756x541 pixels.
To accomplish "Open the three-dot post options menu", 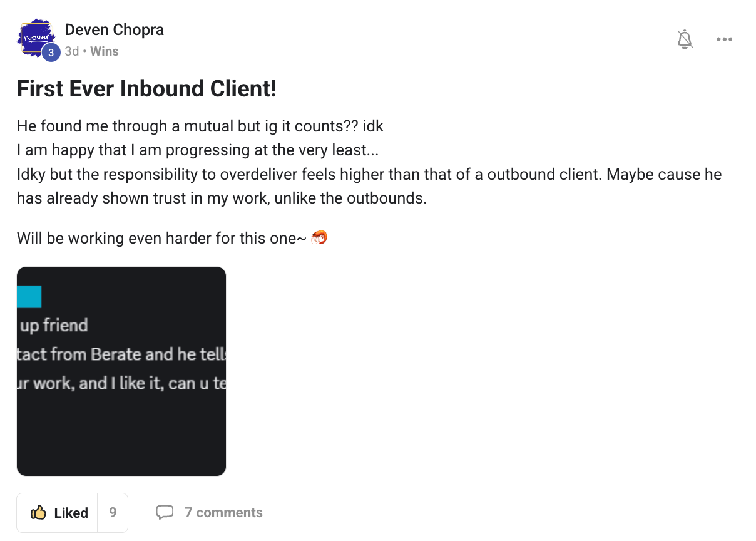I will (724, 39).
